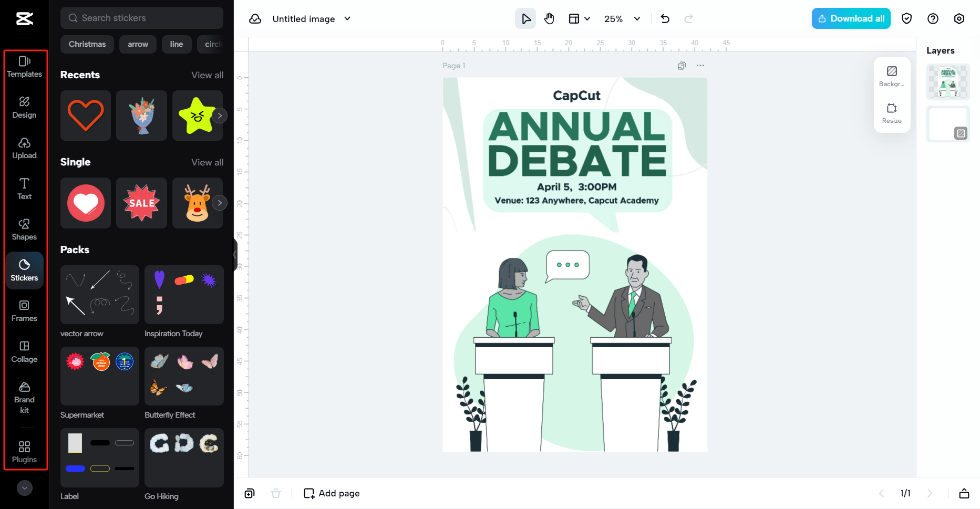The height and width of the screenshot is (509, 980).
Task: Activate the Hand pan tool
Action: point(549,19)
